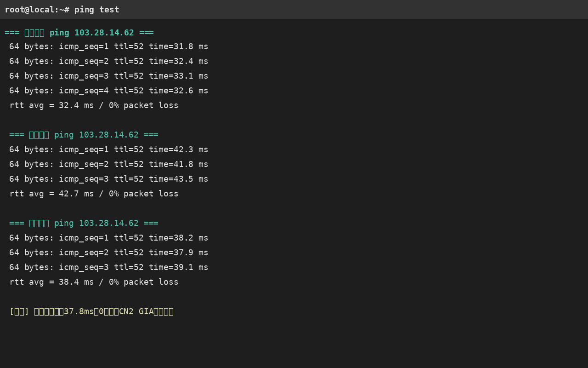
Task: Click the line showing time=39.1 ms
Action: tap(109, 267)
